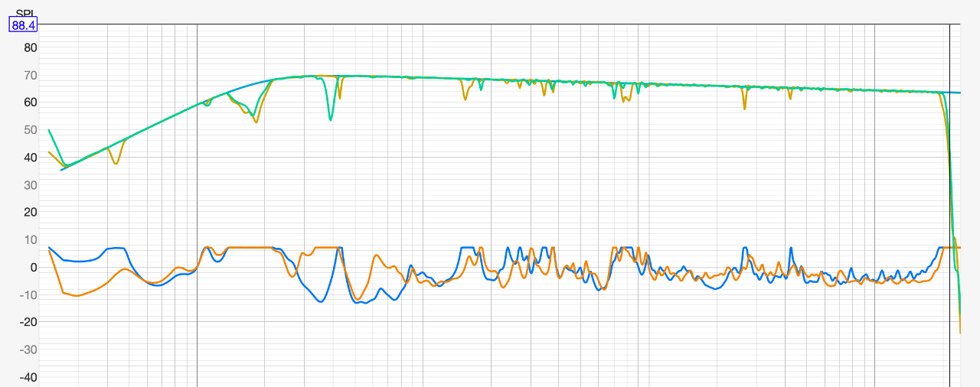
Task: Click the -40 tick label on SPL axis
Action: (28, 378)
